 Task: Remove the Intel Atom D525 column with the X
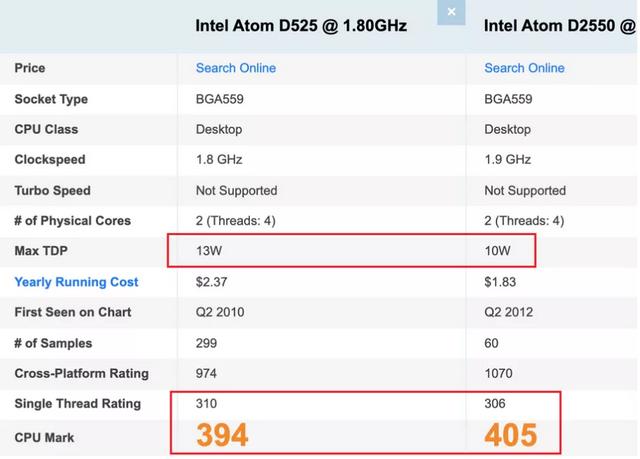(451, 12)
